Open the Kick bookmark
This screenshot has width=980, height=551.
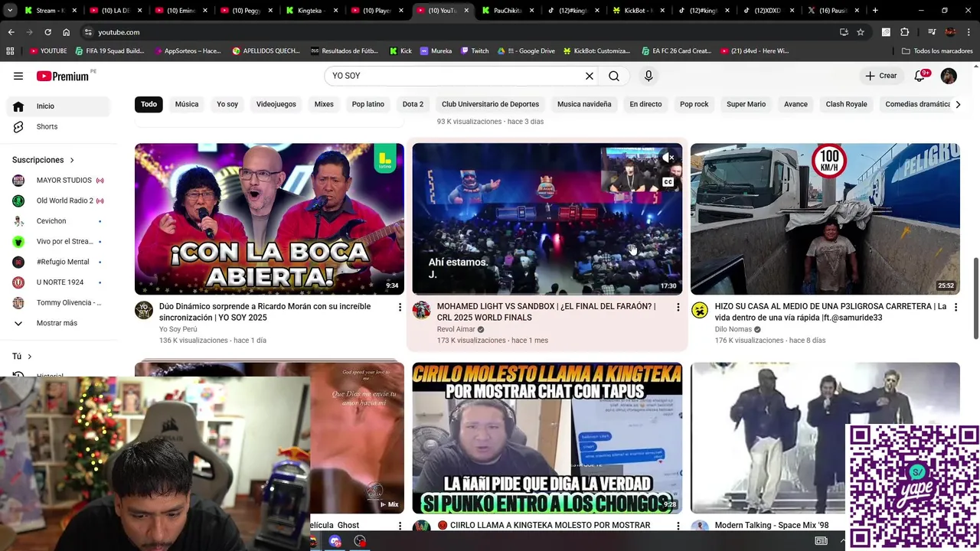(400, 51)
